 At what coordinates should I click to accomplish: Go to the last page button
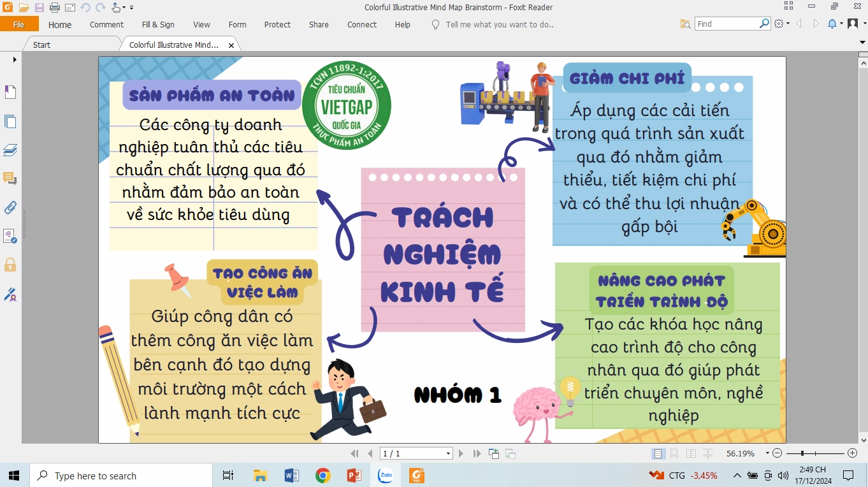[477, 454]
